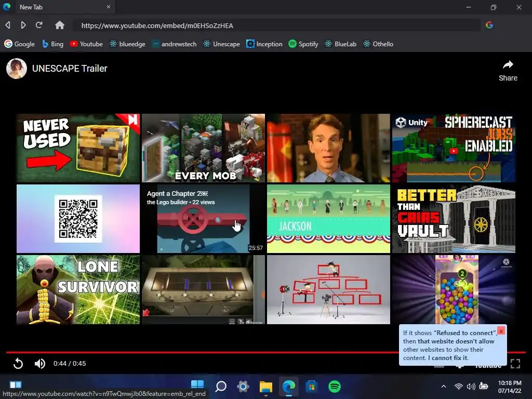Close the New Tab browser tab
This screenshot has width=532, height=399.
[x=108, y=7]
